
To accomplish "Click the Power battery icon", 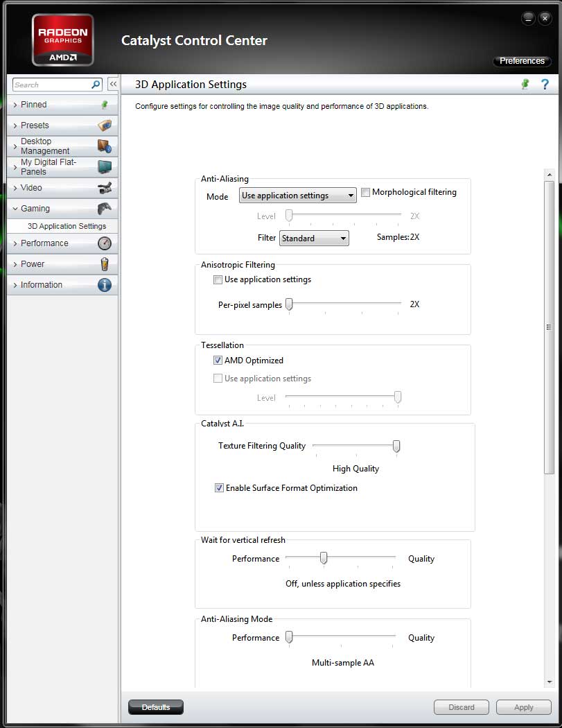I will pyautogui.click(x=105, y=263).
